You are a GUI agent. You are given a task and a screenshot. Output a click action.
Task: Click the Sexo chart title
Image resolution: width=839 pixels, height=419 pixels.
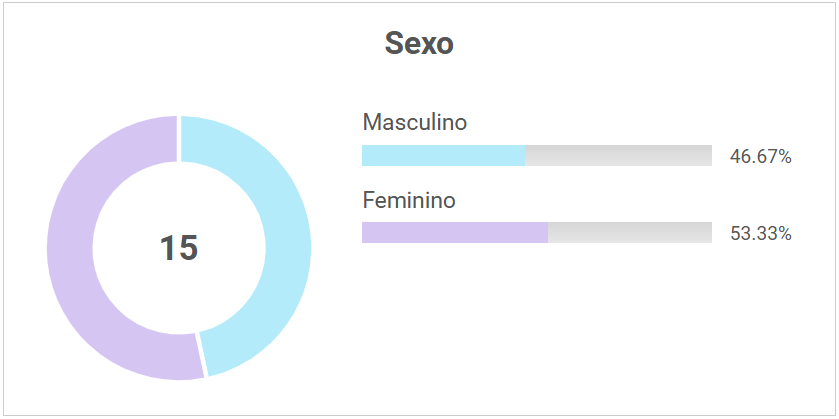419,44
